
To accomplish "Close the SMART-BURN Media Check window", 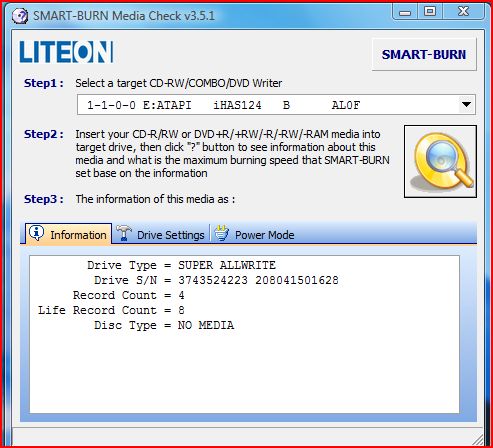I will click(463, 12).
